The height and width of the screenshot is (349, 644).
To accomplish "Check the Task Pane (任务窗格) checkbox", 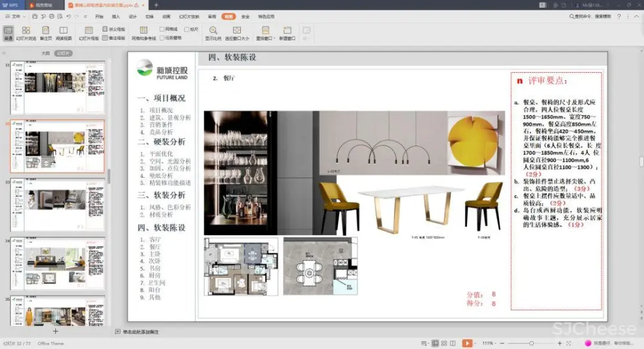I will tap(162, 38).
